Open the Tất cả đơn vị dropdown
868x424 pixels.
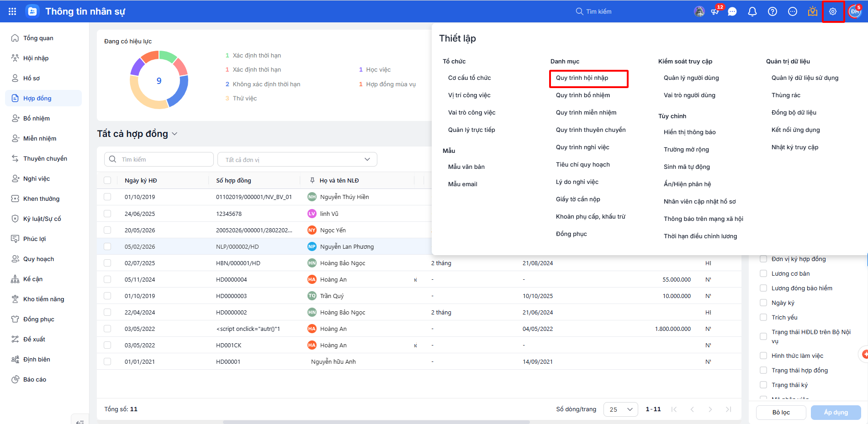pos(297,159)
